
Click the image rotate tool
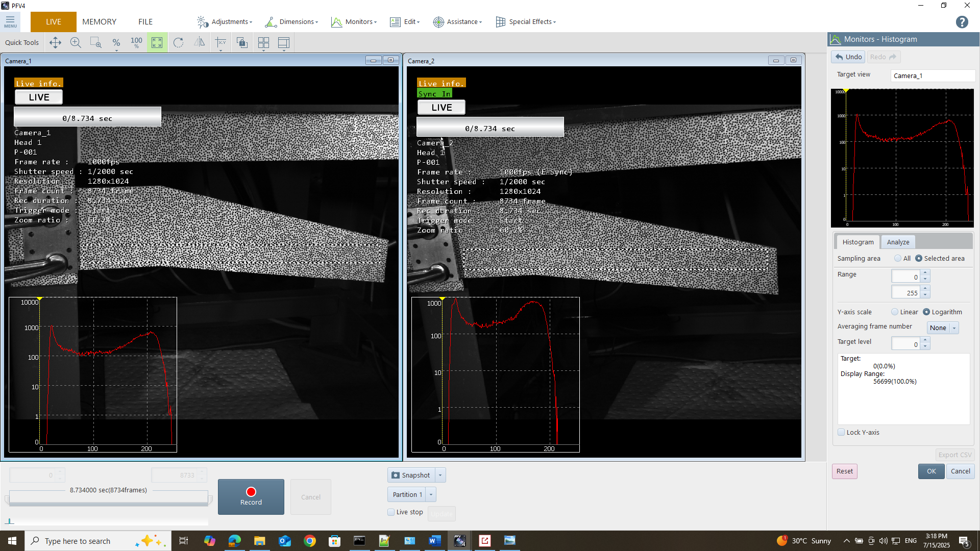tap(179, 42)
